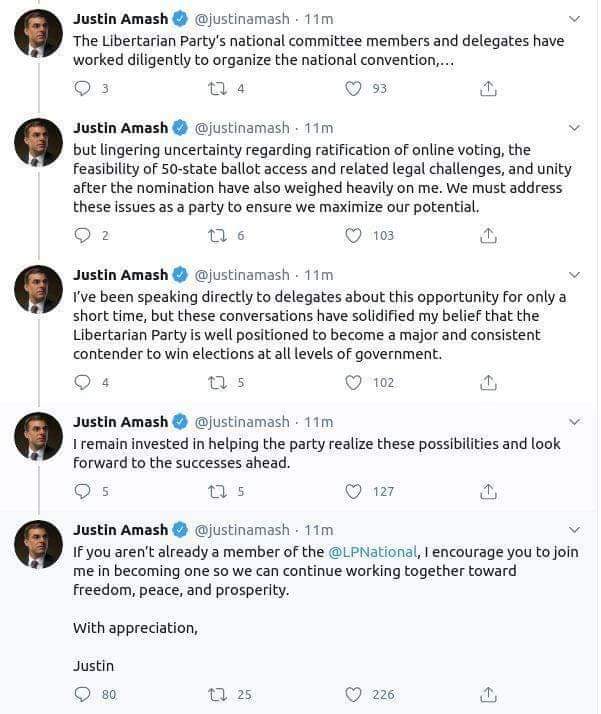Viewport: 601px width, 714px height.
Task: Click the avatar beside the 'With appreciation' tweet
Action: (x=38, y=545)
